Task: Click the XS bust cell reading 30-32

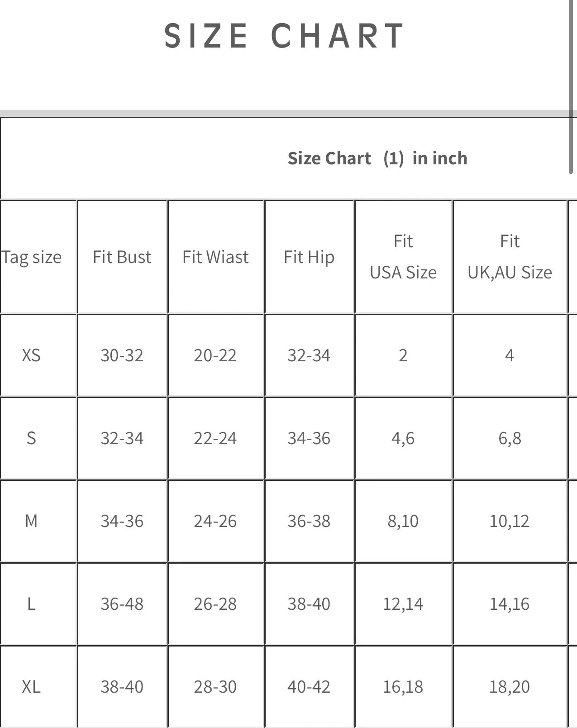Action: click(x=122, y=355)
